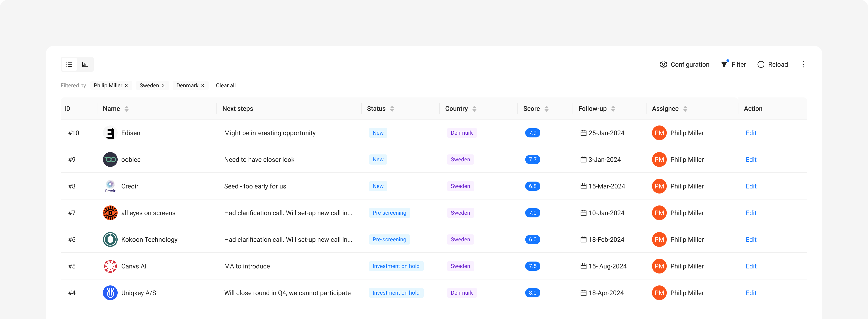This screenshot has height=319, width=868.
Task: Click the Pre-screening status badge on row #7
Action: [x=389, y=213]
